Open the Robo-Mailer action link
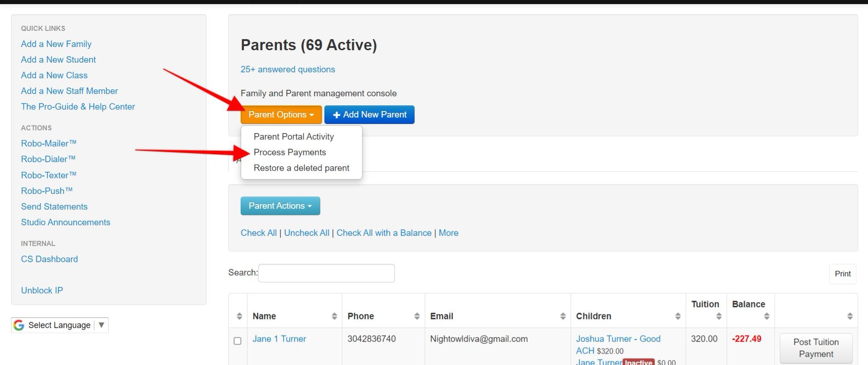Viewport: 868px width, 365px height. (x=49, y=143)
